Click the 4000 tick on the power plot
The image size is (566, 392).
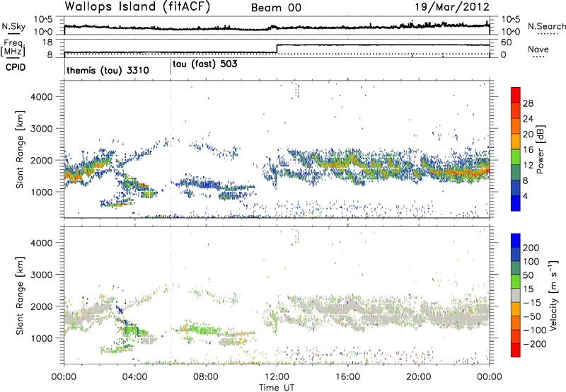pyautogui.click(x=41, y=97)
